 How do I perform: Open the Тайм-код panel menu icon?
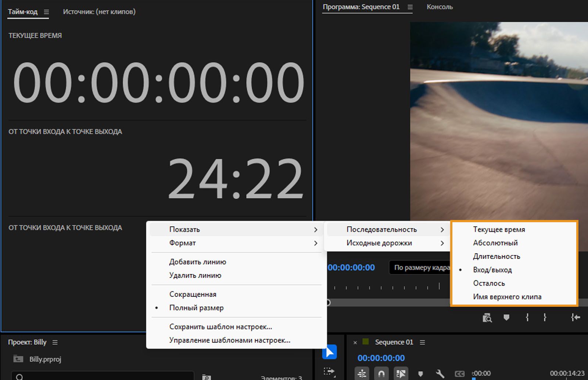click(x=46, y=12)
